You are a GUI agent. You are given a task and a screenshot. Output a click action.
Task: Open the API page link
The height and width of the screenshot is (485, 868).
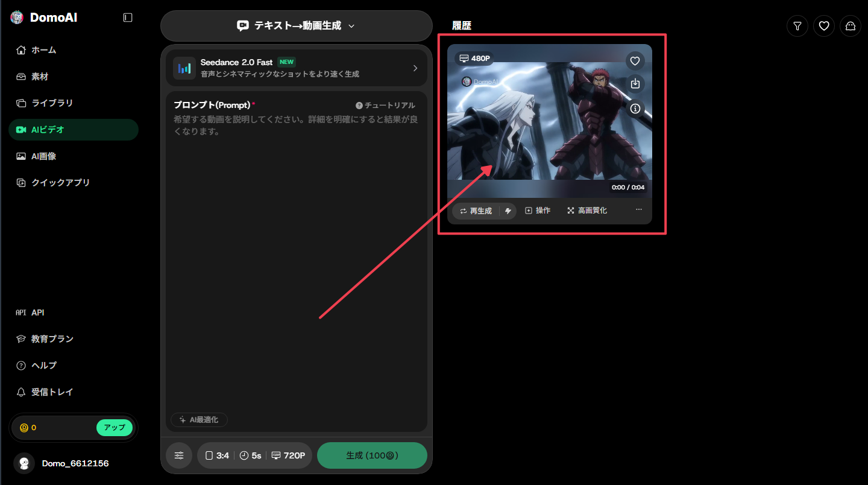[74, 312]
